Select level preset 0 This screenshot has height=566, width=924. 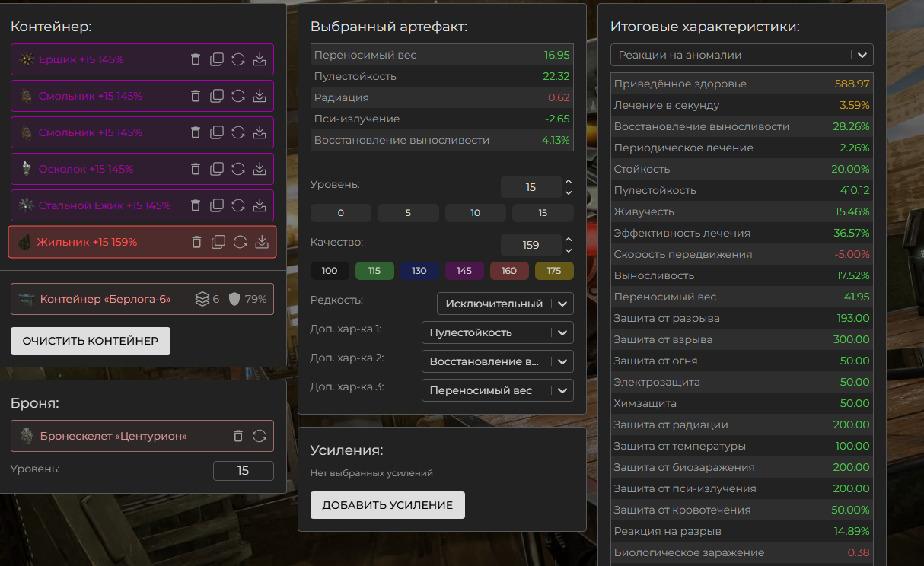[341, 213]
